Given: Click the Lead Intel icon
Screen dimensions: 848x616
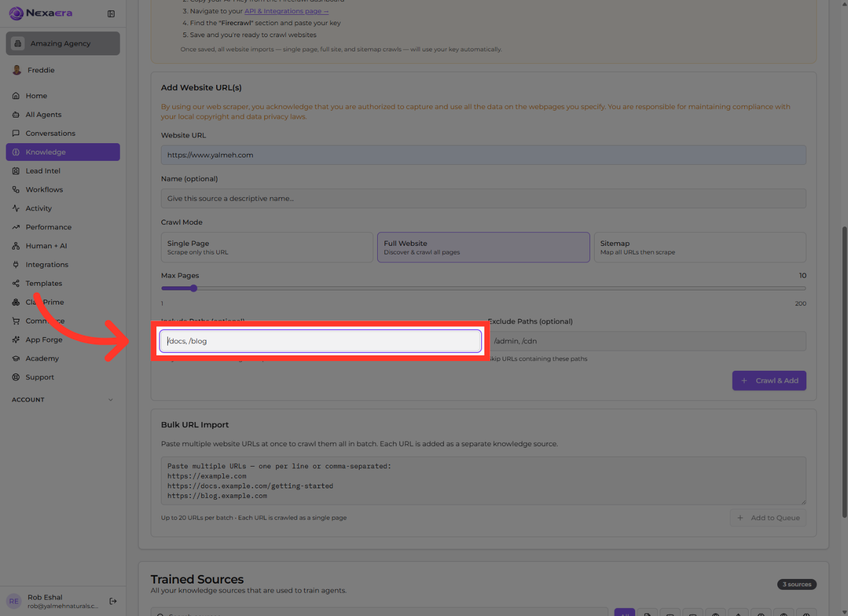Looking at the screenshot, I should click(x=16, y=171).
